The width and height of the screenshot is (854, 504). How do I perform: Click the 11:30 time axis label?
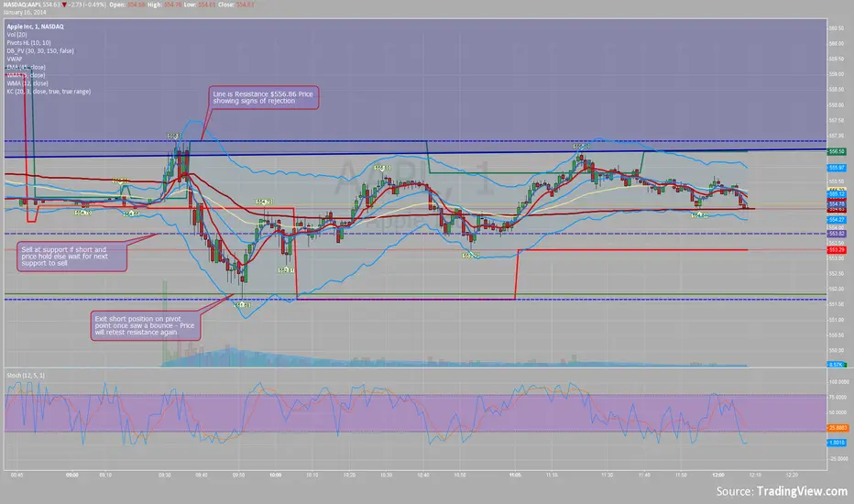(x=607, y=475)
